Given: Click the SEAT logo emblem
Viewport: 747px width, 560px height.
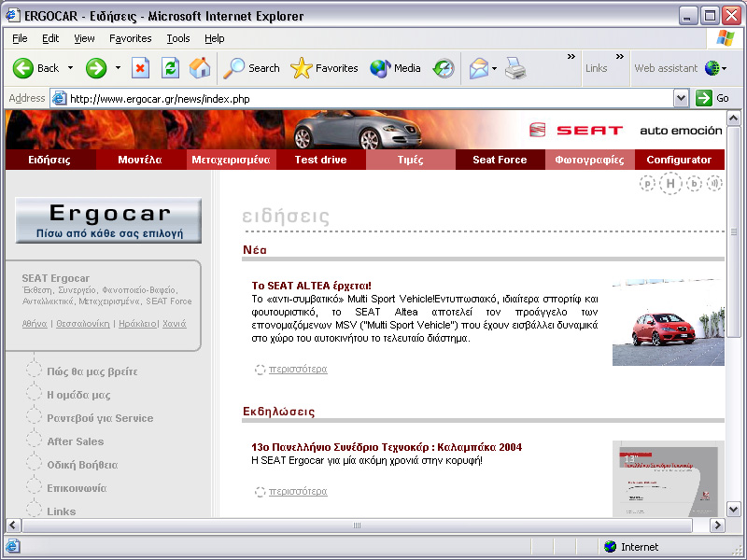Looking at the screenshot, I should coord(538,130).
